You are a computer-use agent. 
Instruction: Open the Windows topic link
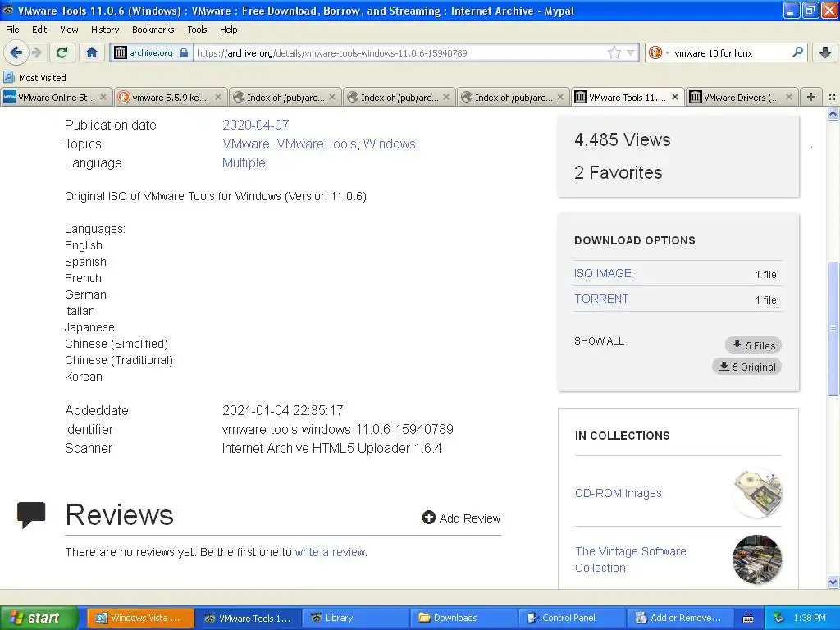[x=389, y=144]
